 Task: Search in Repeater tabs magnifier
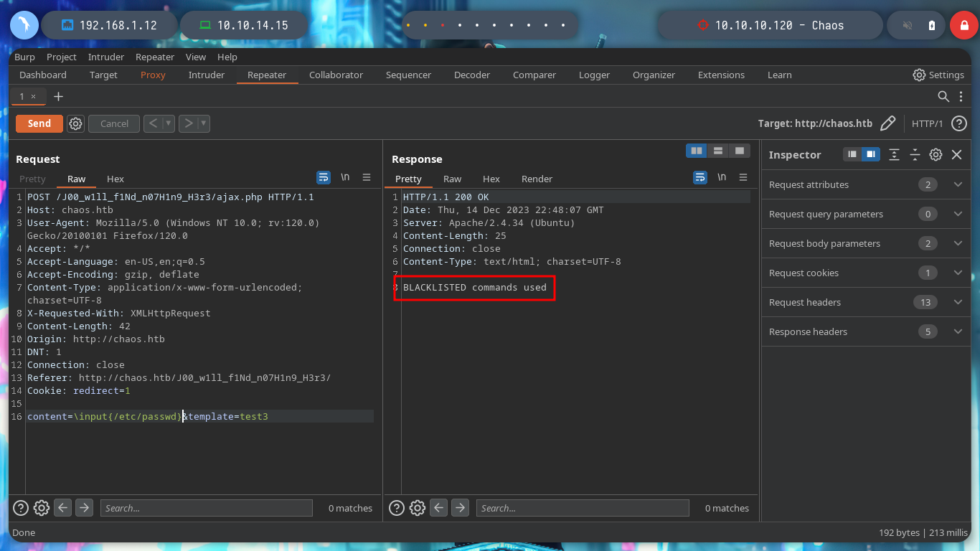coord(943,96)
